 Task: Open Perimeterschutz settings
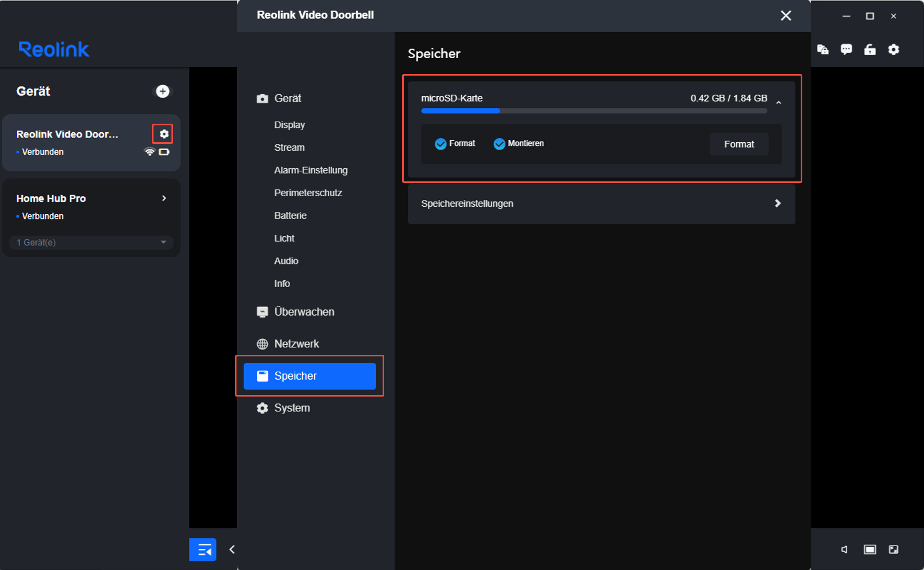[308, 193]
